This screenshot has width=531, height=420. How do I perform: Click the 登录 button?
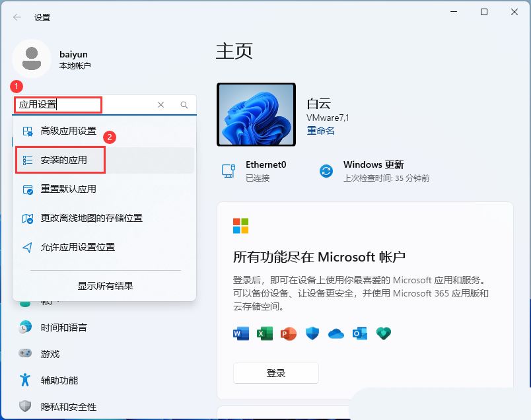click(275, 373)
